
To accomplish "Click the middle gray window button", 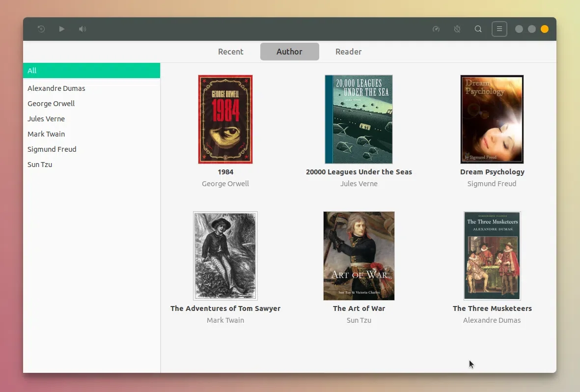I will point(532,29).
